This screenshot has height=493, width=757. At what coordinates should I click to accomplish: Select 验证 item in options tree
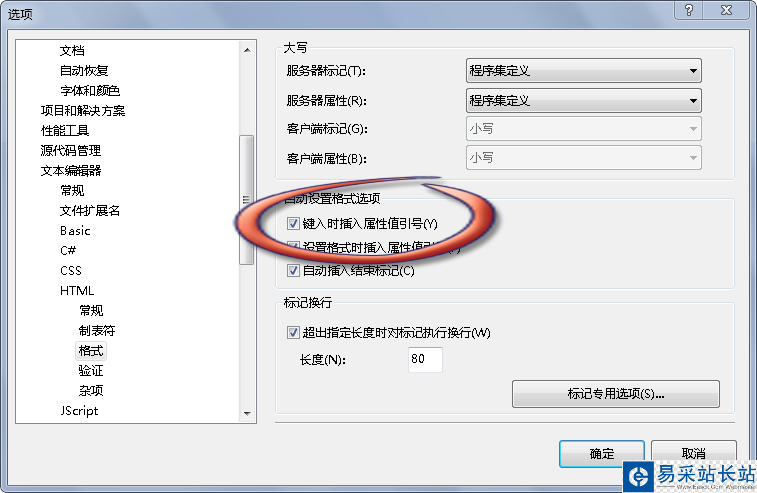tap(91, 370)
